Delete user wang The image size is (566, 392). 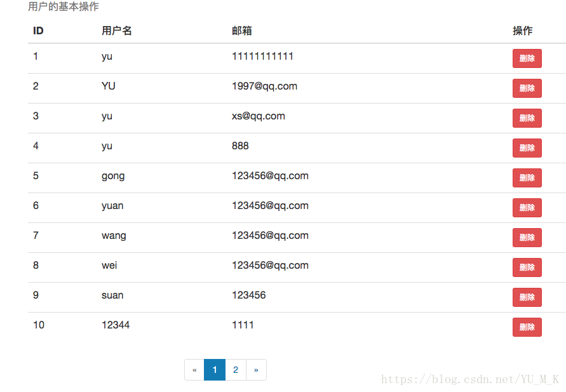tap(527, 238)
